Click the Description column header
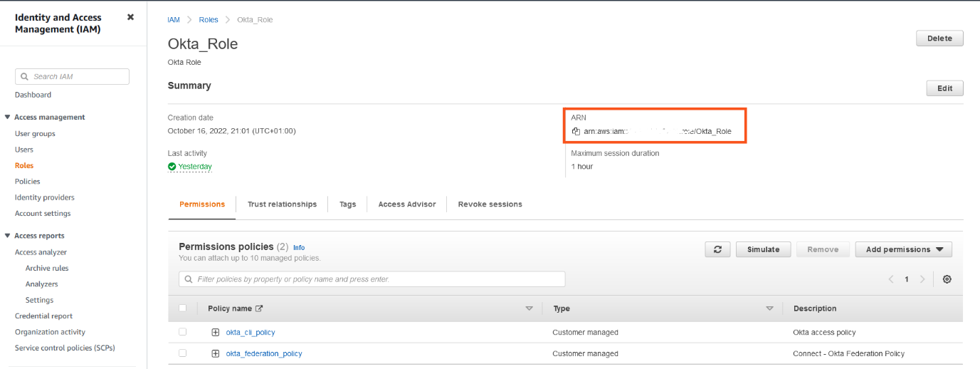The height and width of the screenshot is (369, 980). tap(815, 308)
